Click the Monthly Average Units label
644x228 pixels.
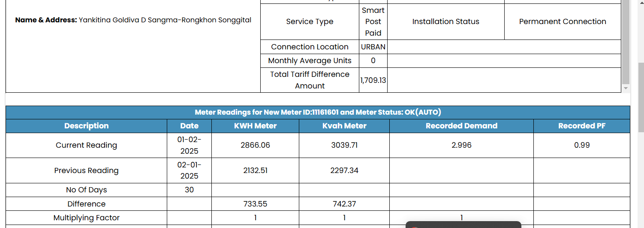310,61
